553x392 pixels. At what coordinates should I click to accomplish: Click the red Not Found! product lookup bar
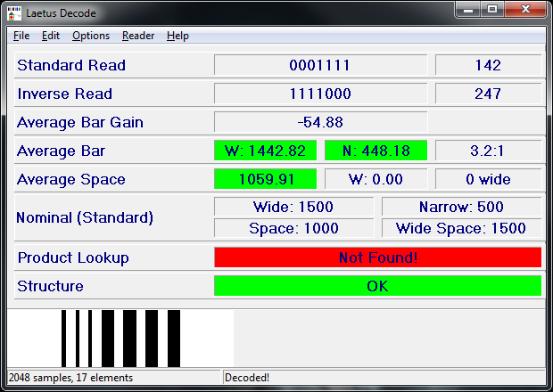[377, 257]
